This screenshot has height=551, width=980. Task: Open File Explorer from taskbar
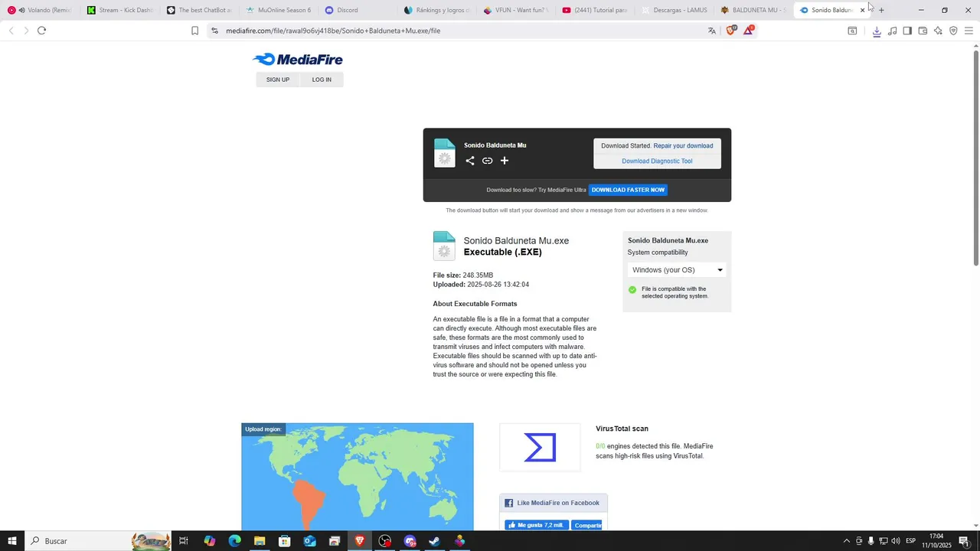pos(260,541)
